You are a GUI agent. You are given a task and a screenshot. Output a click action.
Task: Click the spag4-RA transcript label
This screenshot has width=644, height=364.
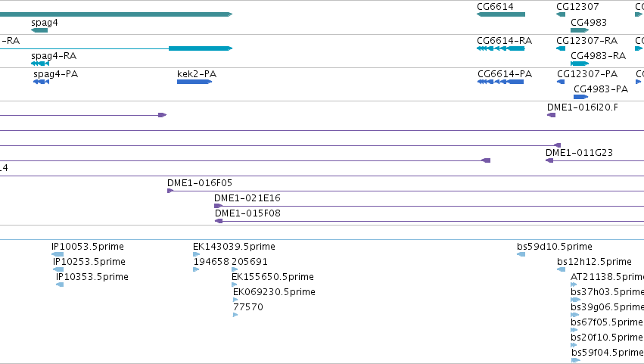click(54, 56)
